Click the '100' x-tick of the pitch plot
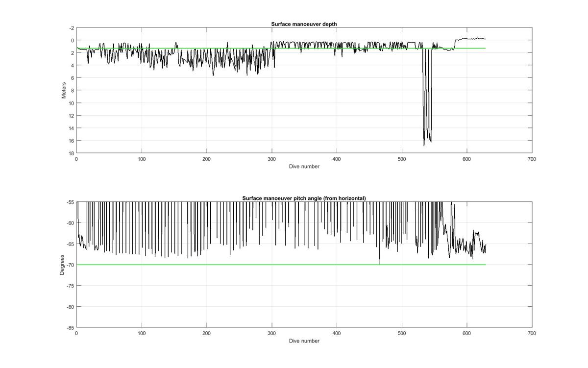The height and width of the screenshot is (368, 588). coord(142,333)
